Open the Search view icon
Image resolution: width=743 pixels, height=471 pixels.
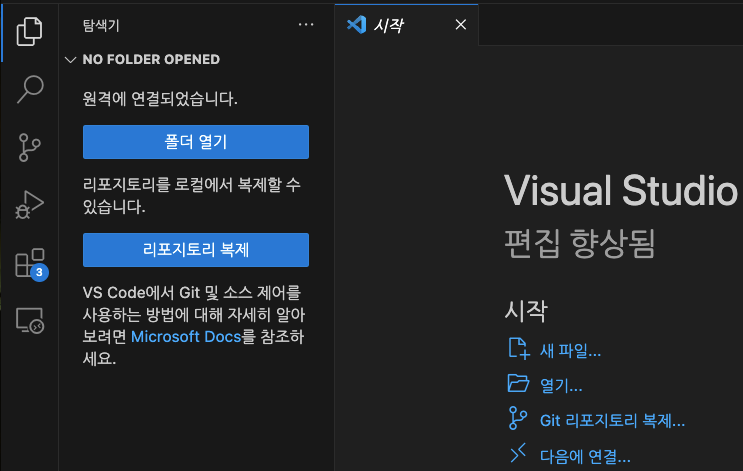[30, 89]
